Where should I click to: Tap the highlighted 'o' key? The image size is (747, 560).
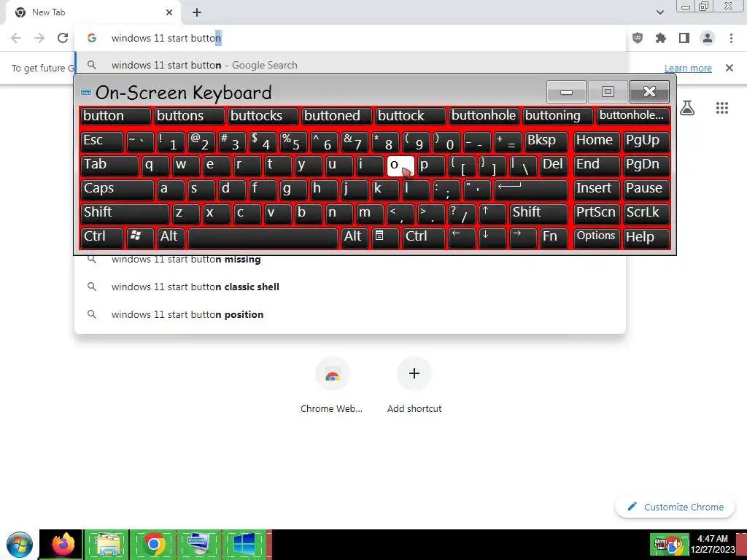(400, 166)
